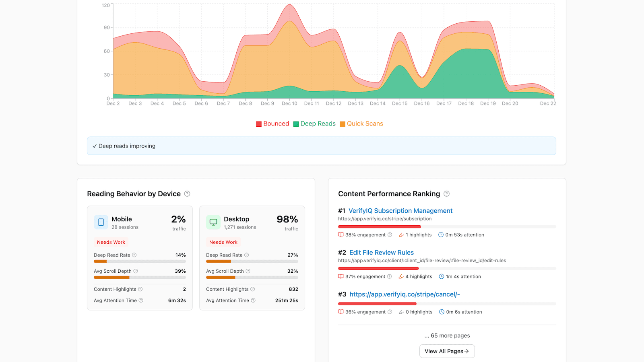Click the Avg Scroll Depth progress bar on Mobile
The width and height of the screenshot is (644, 362).
coord(140,278)
